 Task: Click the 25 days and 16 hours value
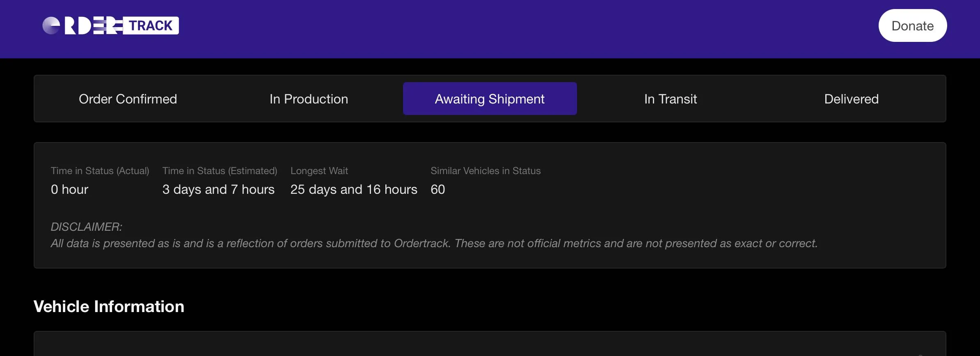coord(353,189)
